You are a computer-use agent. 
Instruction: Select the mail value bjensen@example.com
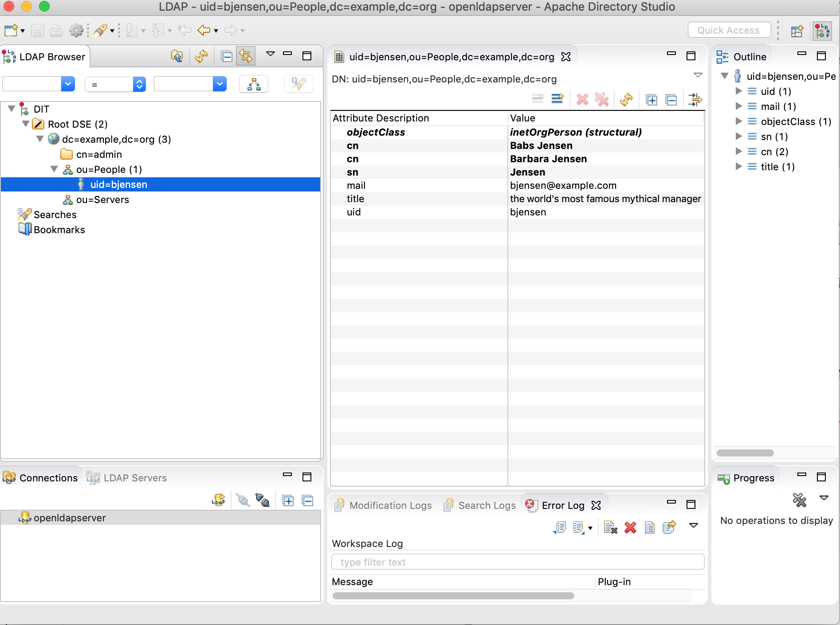tap(563, 185)
